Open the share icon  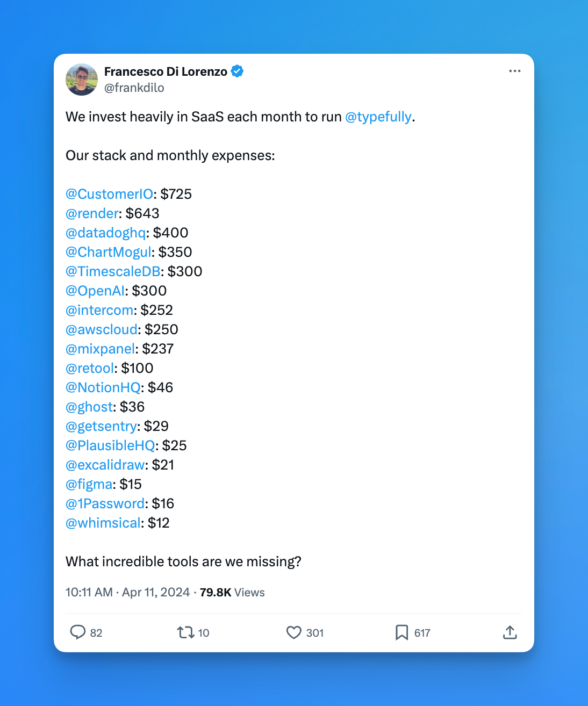point(510,632)
